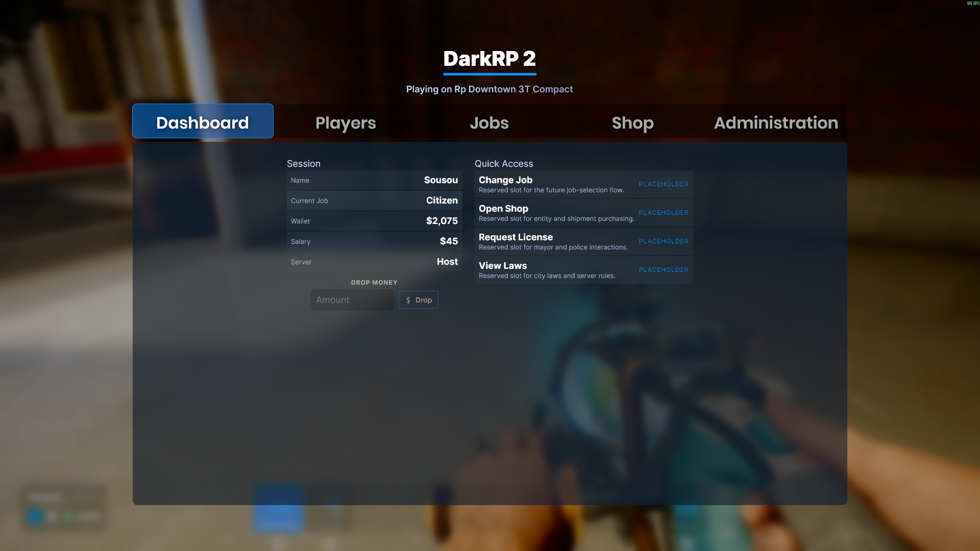Switch to the Players tab

point(346,123)
